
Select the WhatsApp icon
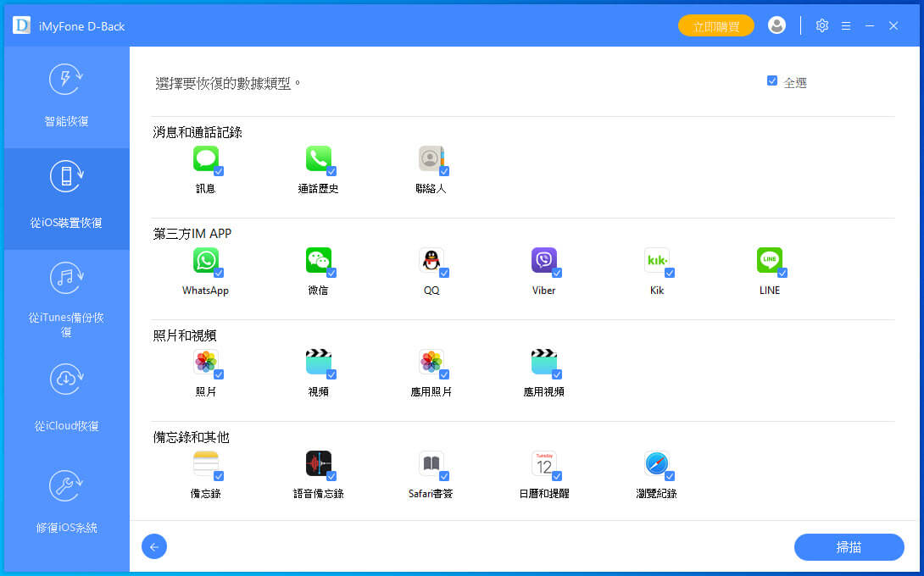[x=206, y=260]
